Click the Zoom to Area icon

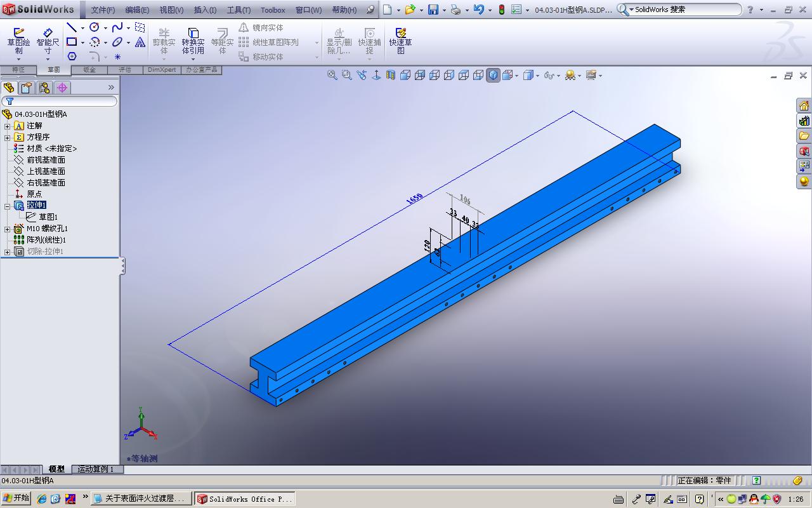pos(346,75)
